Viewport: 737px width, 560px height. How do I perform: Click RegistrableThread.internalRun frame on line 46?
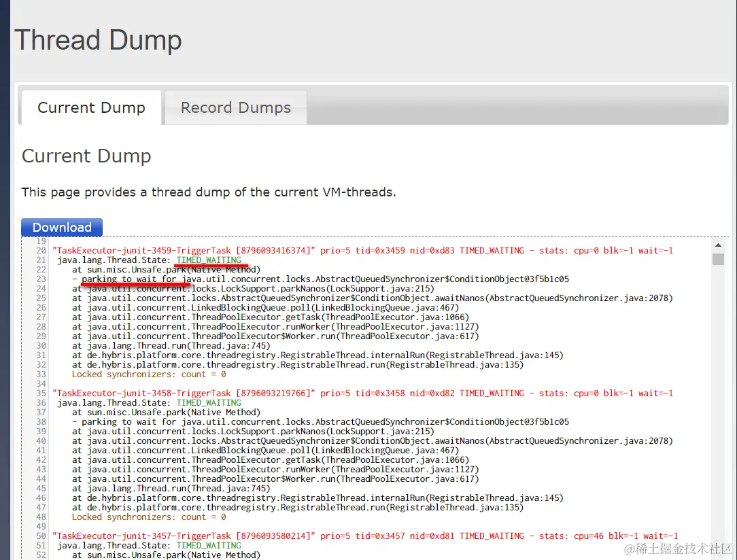(318, 498)
